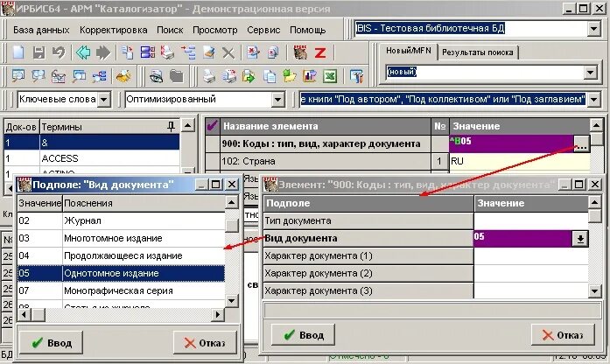Click the magnifier tree search icon
This screenshot has height=364, width=610.
coord(100,76)
